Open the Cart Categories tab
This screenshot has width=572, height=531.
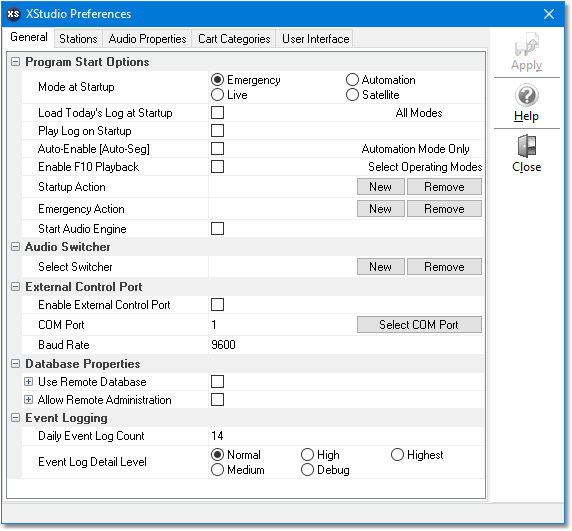point(234,39)
